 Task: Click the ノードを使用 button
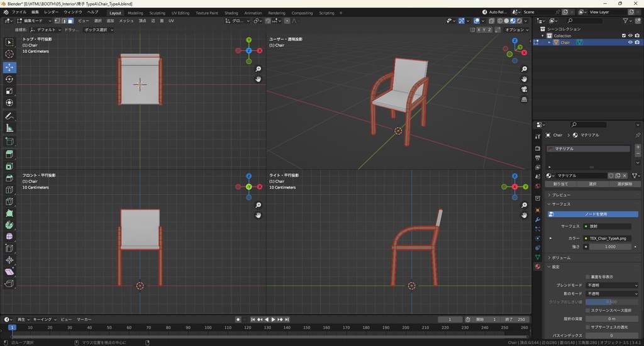[596, 214]
